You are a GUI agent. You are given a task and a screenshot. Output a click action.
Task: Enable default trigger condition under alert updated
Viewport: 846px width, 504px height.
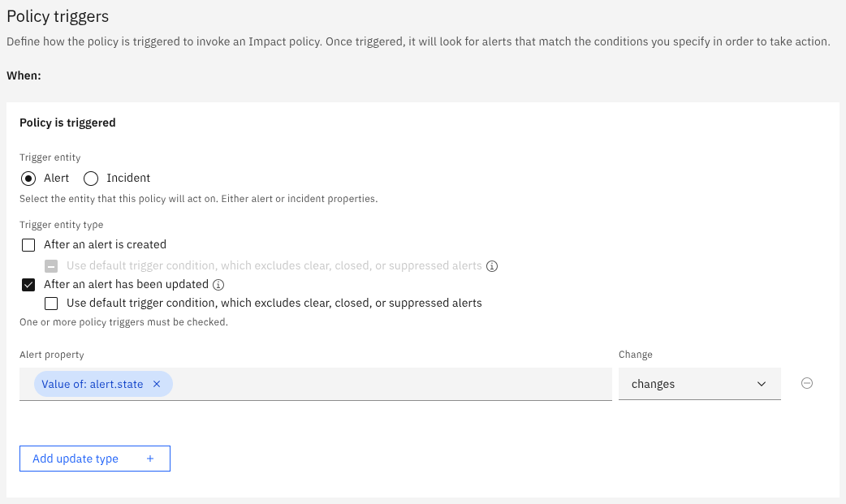pyautogui.click(x=51, y=304)
